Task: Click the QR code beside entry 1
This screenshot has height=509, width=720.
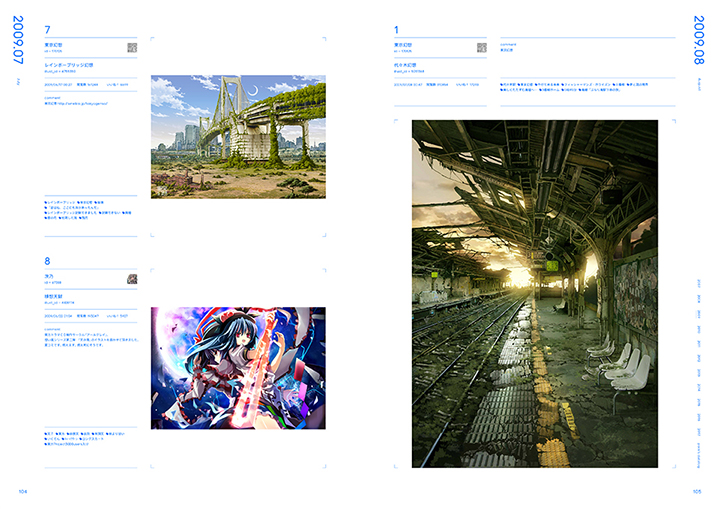Action: 481,47
